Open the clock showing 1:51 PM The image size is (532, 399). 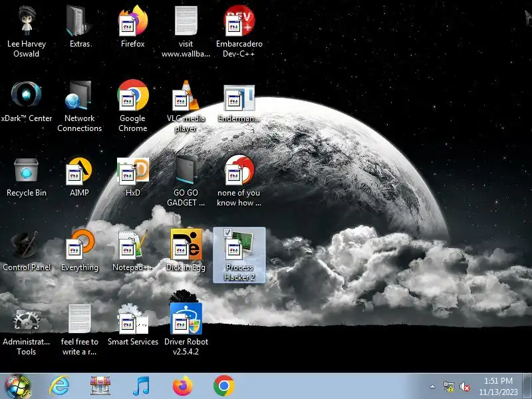pyautogui.click(x=498, y=386)
